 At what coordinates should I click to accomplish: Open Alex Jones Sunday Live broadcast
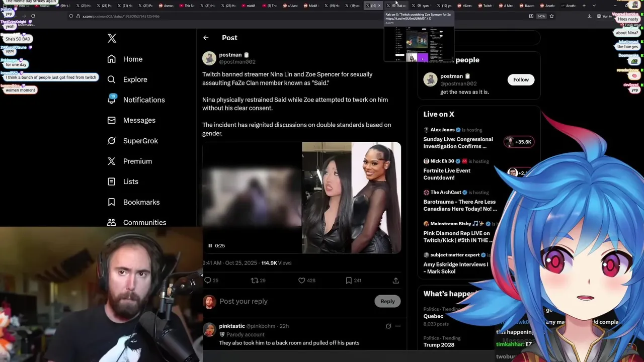pos(458,143)
